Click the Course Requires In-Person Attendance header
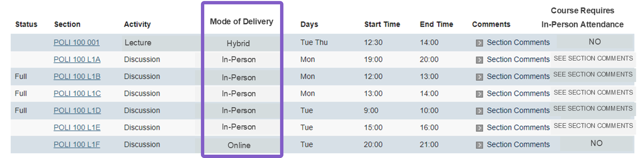644x158 pixels. coord(582,17)
